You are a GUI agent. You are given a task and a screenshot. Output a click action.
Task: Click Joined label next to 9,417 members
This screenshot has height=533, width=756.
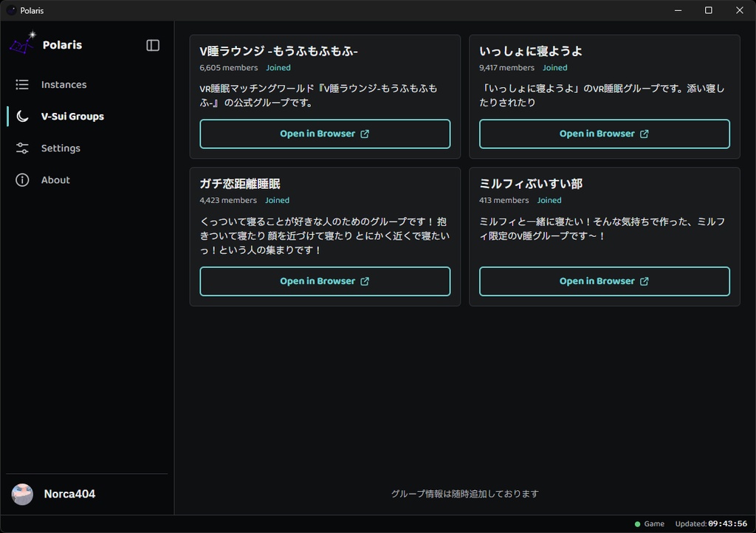click(x=555, y=68)
